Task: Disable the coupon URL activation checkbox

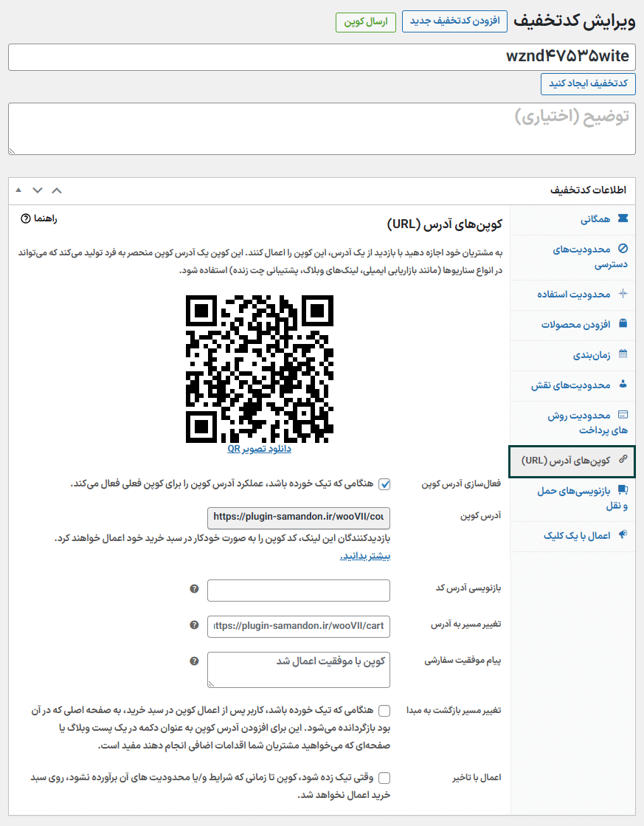Action: tap(384, 484)
